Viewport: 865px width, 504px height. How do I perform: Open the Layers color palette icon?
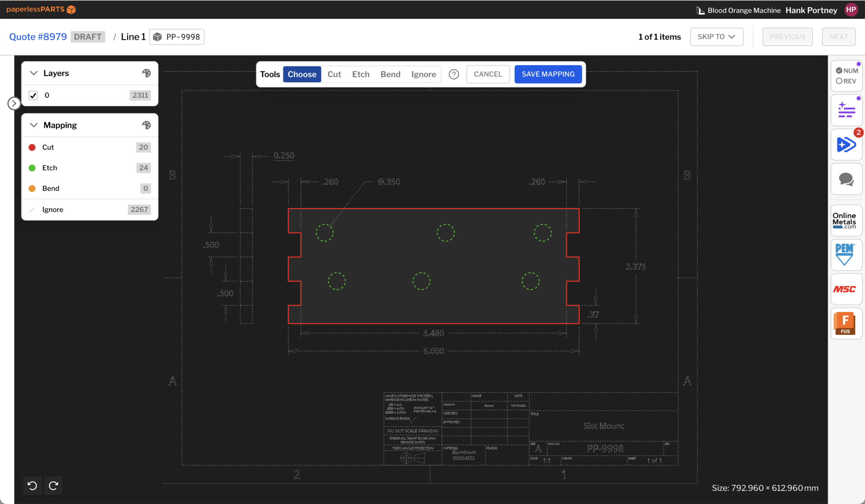tap(146, 73)
